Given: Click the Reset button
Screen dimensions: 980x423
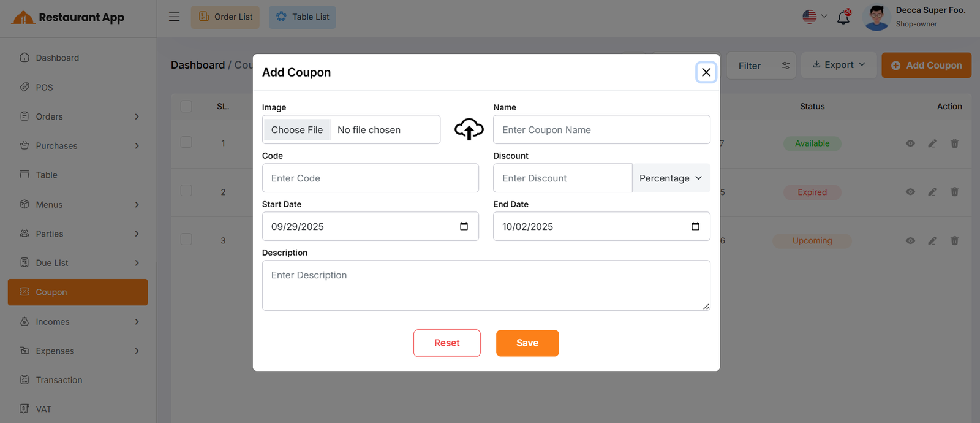Looking at the screenshot, I should [447, 343].
